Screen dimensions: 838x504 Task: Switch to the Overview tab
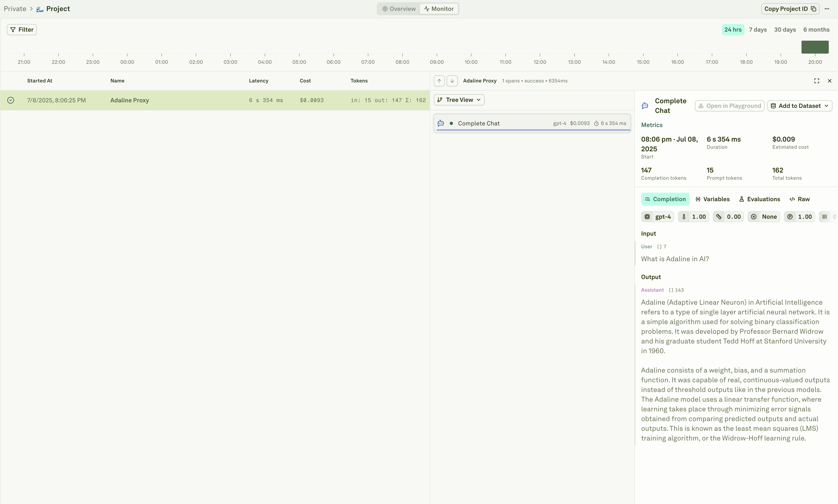coord(399,9)
